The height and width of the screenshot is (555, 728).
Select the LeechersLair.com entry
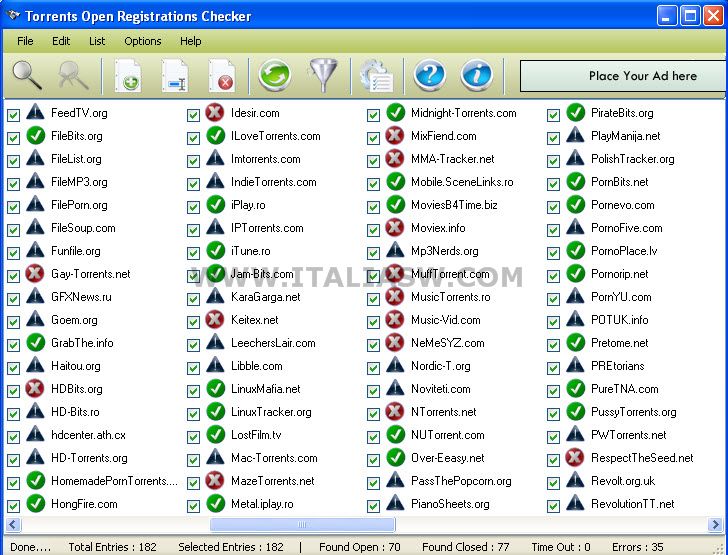pos(273,343)
